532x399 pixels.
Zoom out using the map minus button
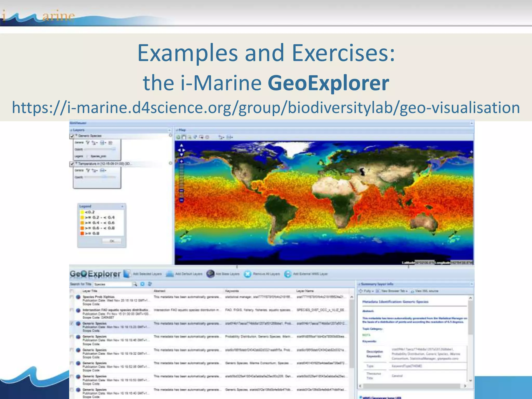181,200
